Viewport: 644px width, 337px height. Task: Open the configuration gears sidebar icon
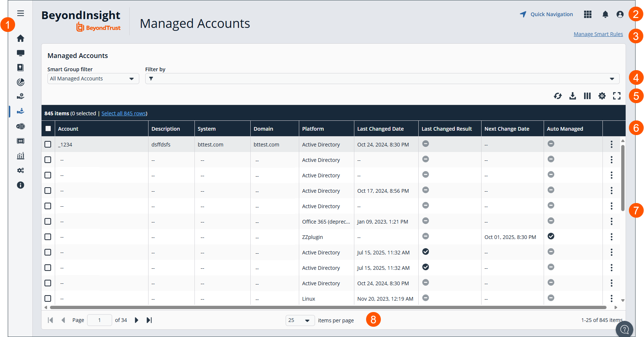pos(21,170)
